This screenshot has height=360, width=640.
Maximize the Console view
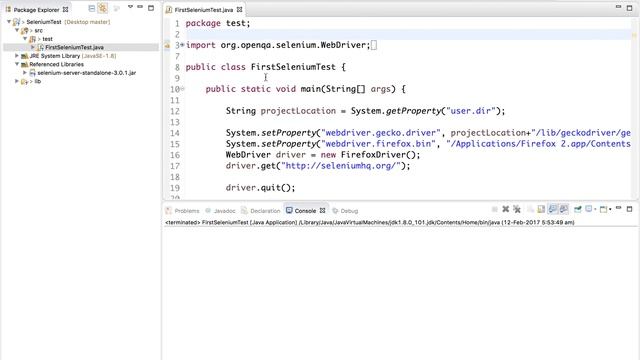click(x=629, y=209)
